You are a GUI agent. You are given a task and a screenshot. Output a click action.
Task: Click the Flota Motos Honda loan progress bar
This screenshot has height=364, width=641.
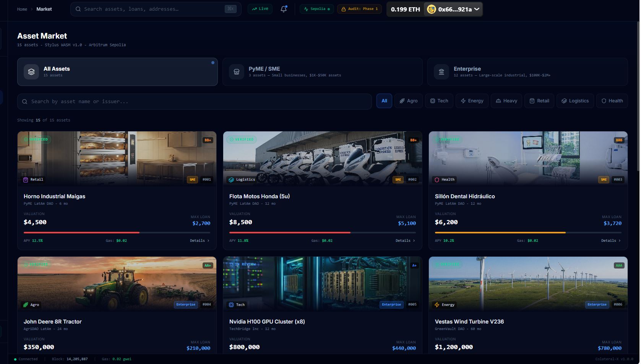pyautogui.click(x=322, y=233)
